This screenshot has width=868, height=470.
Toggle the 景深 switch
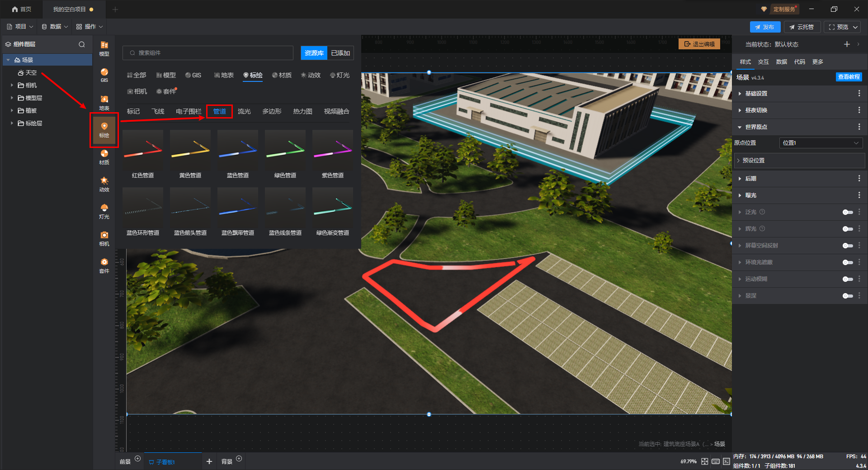[848, 296]
